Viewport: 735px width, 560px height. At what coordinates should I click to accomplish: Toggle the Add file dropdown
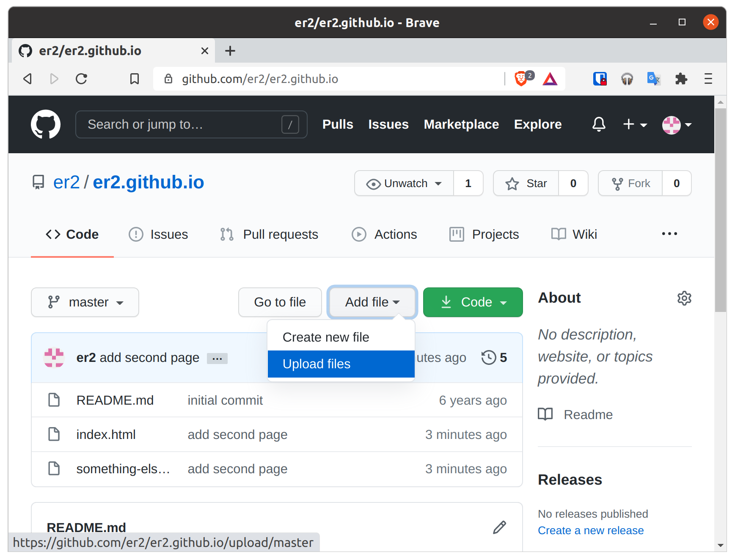click(372, 302)
